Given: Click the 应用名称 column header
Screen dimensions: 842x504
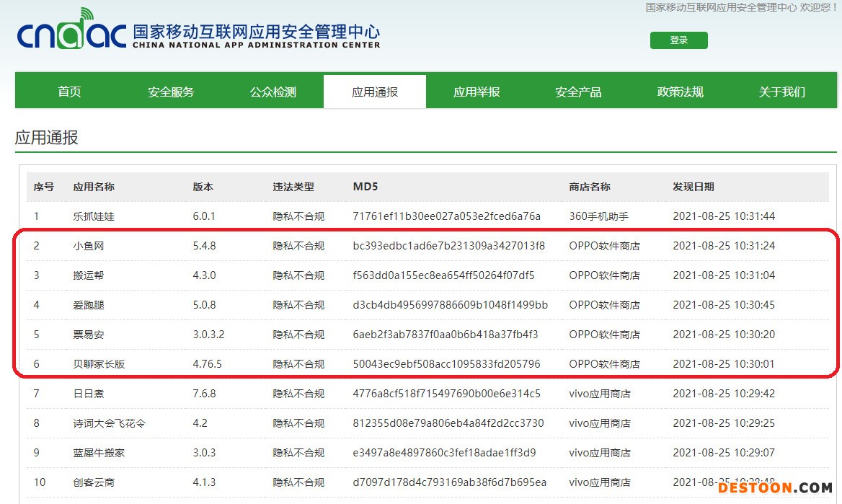Looking at the screenshot, I should click(x=94, y=187).
